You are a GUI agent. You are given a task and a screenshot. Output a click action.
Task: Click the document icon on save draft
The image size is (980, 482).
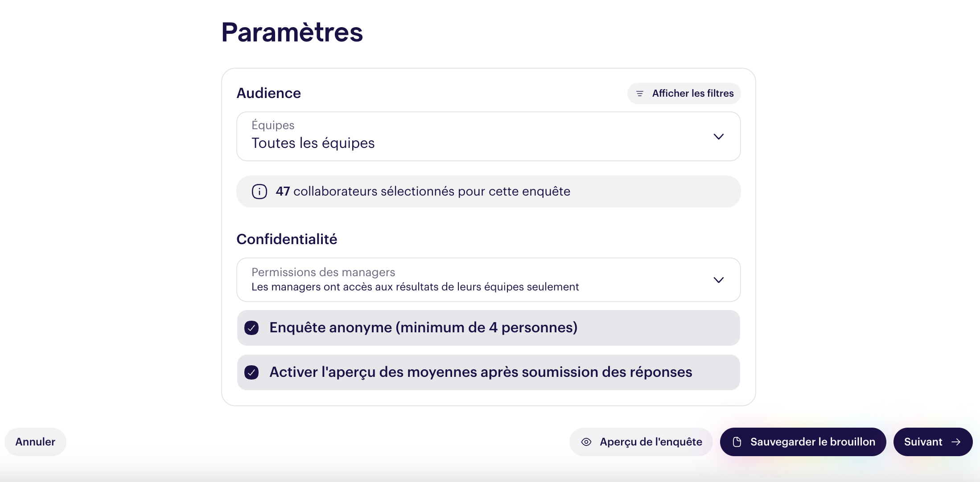[x=737, y=442]
